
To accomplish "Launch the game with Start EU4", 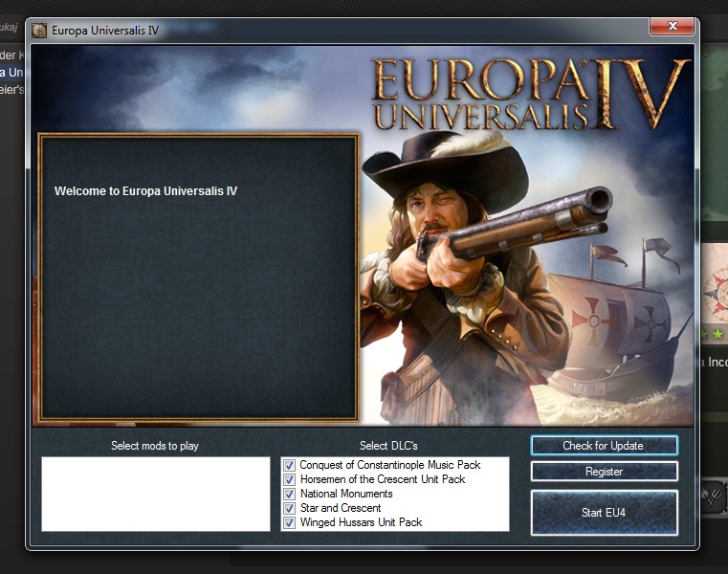I will 604,513.
